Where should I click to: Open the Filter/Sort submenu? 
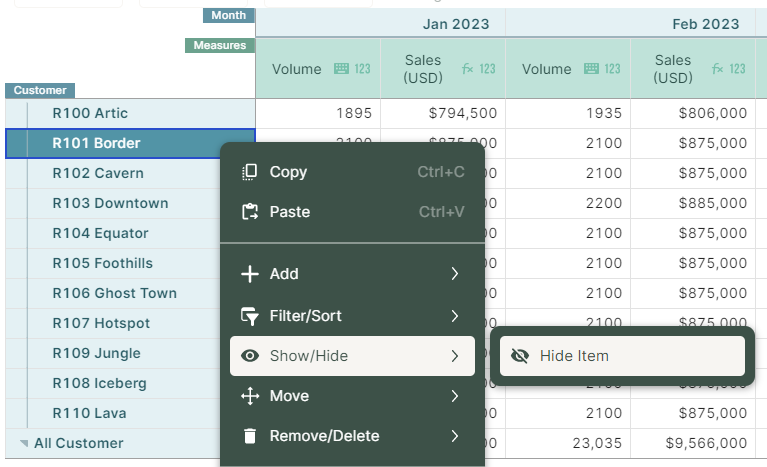352,316
